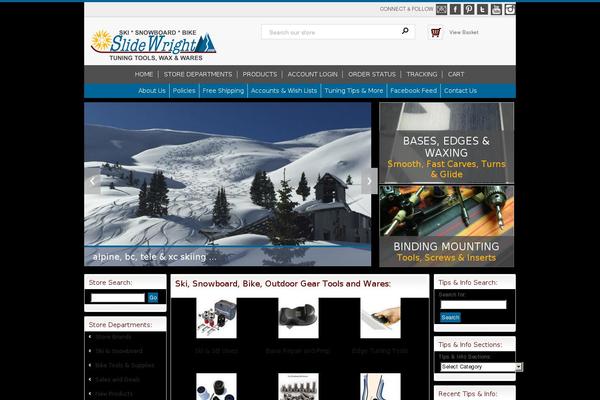Open Tuning Tips & More link
This screenshot has width=600, height=400.
coord(354,91)
